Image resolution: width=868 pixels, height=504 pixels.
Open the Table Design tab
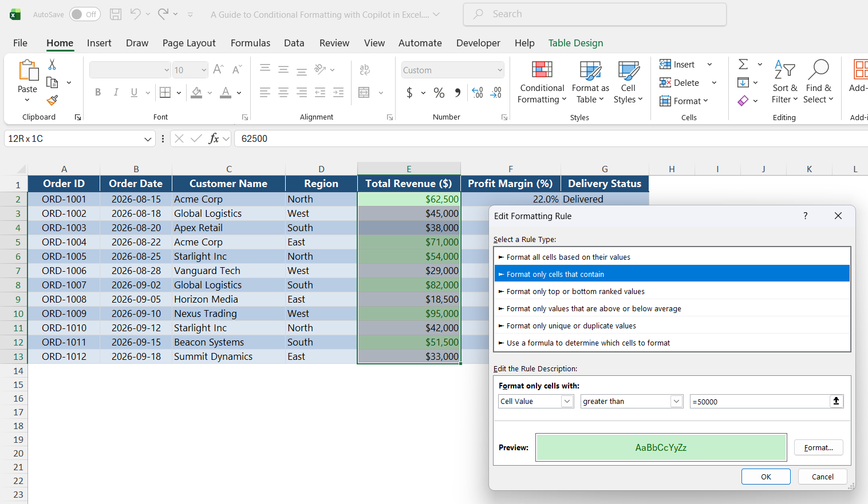coord(575,43)
